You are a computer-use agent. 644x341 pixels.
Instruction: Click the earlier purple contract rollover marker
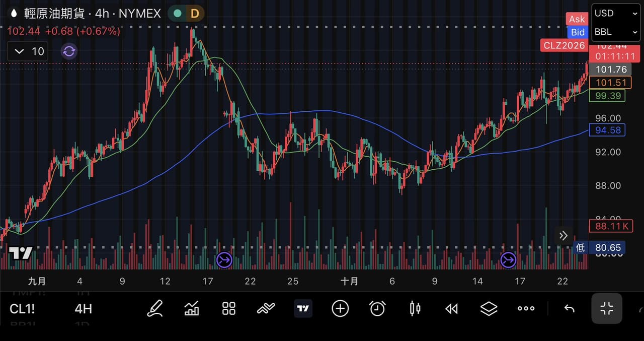click(x=224, y=260)
